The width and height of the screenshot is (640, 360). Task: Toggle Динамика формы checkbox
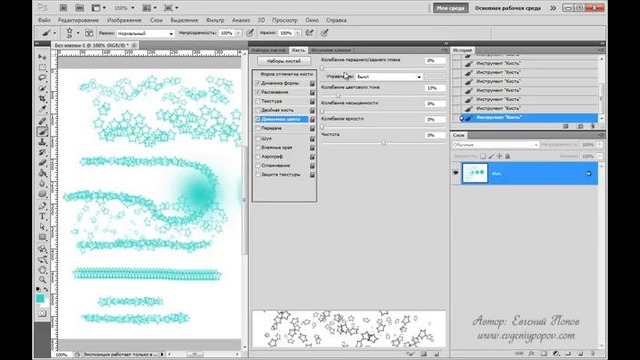pyautogui.click(x=258, y=83)
